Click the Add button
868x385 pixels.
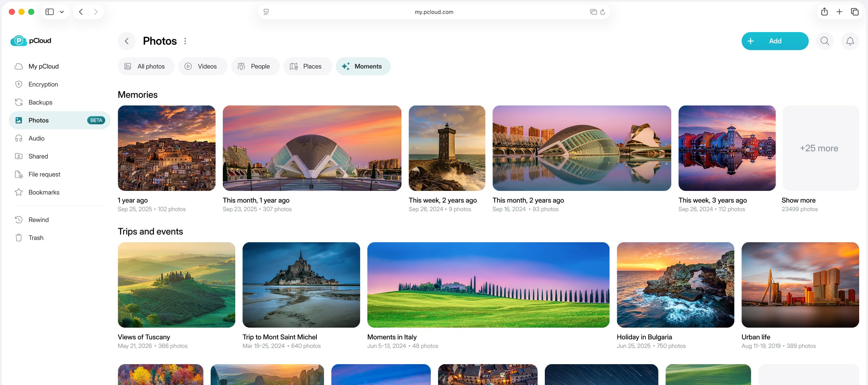(775, 41)
